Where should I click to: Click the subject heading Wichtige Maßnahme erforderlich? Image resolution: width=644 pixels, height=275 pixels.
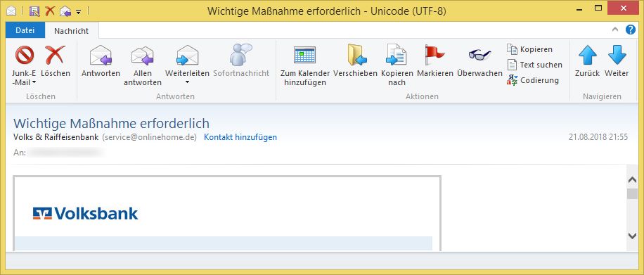point(111,123)
